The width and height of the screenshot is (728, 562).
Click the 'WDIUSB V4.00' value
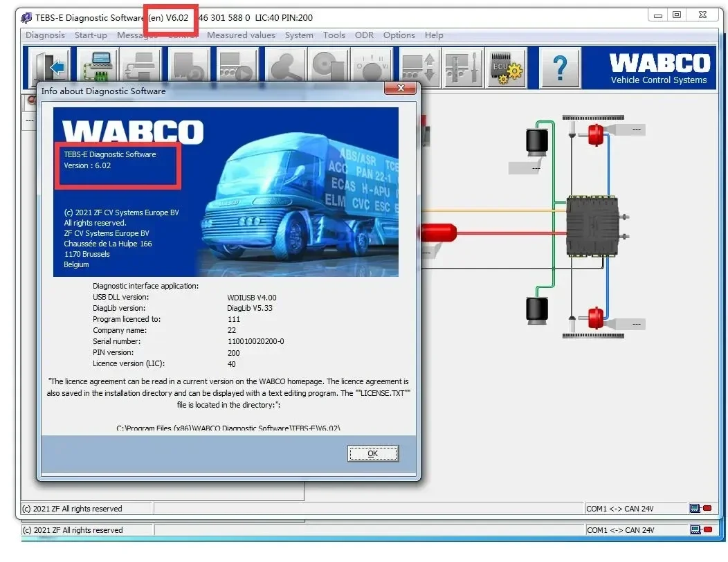[252, 298]
